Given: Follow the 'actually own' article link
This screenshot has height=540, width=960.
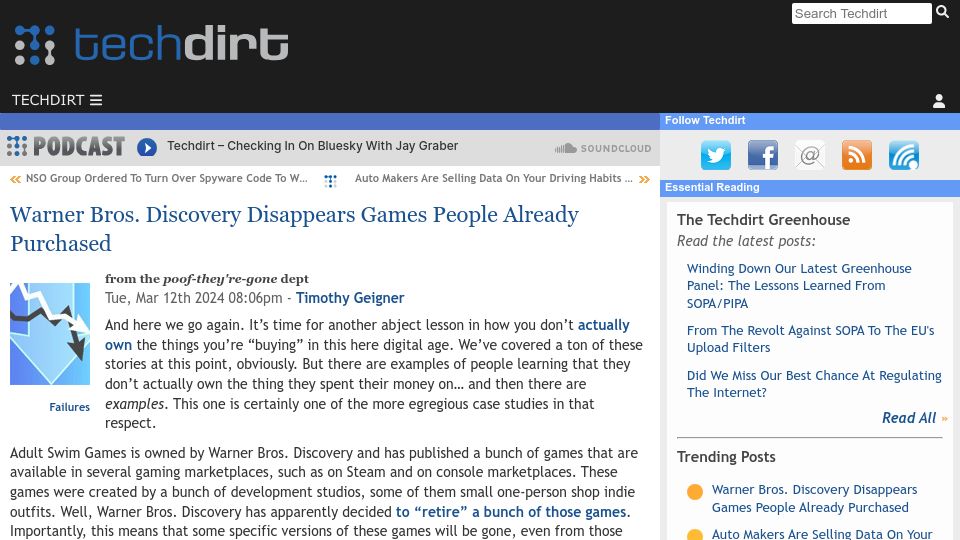Looking at the screenshot, I should click(603, 325).
